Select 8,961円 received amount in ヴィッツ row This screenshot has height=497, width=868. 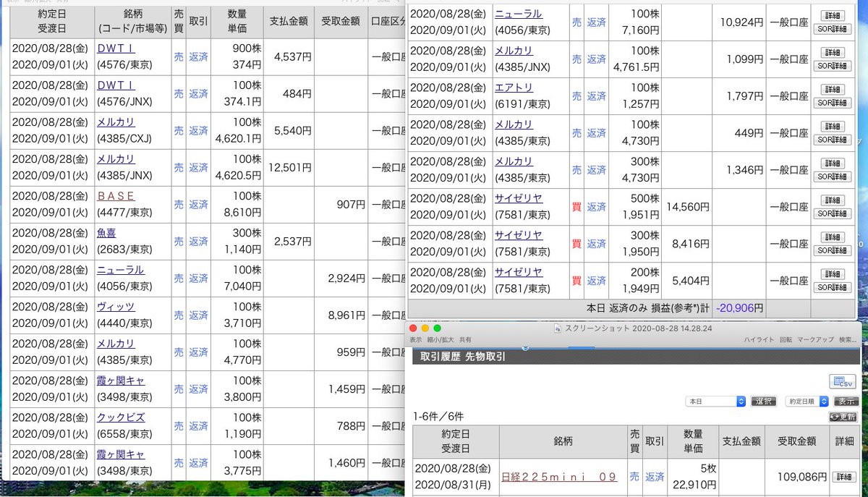[x=346, y=315]
